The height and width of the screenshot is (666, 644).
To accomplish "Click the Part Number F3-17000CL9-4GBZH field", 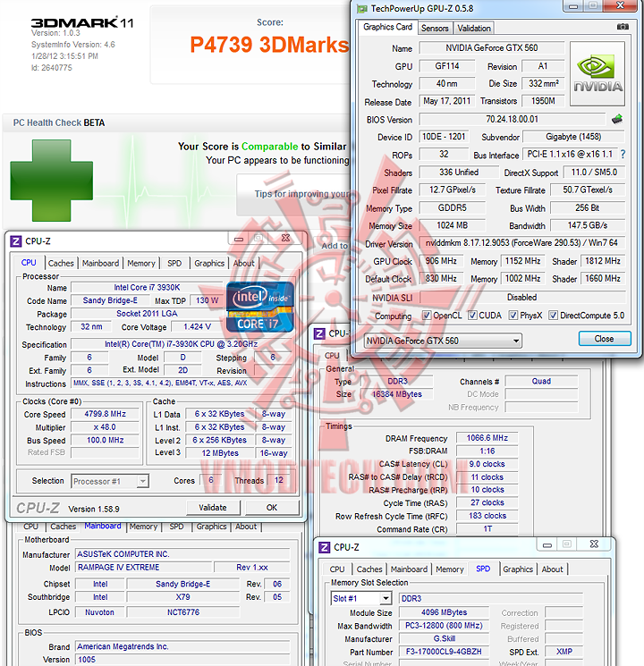I will (x=444, y=652).
